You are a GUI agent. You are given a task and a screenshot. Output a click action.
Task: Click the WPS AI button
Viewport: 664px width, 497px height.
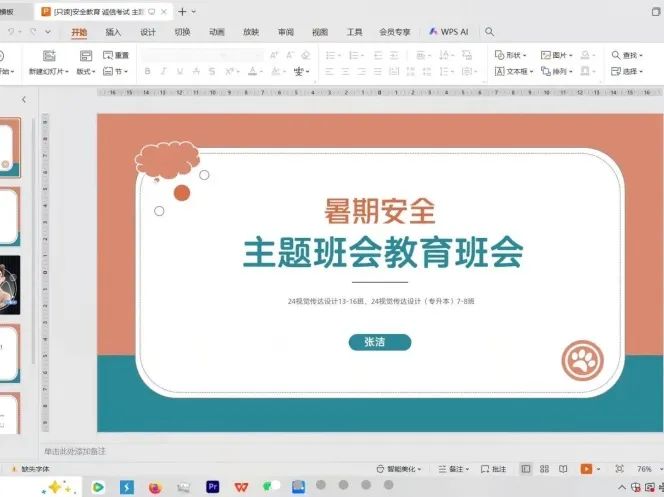pos(448,32)
